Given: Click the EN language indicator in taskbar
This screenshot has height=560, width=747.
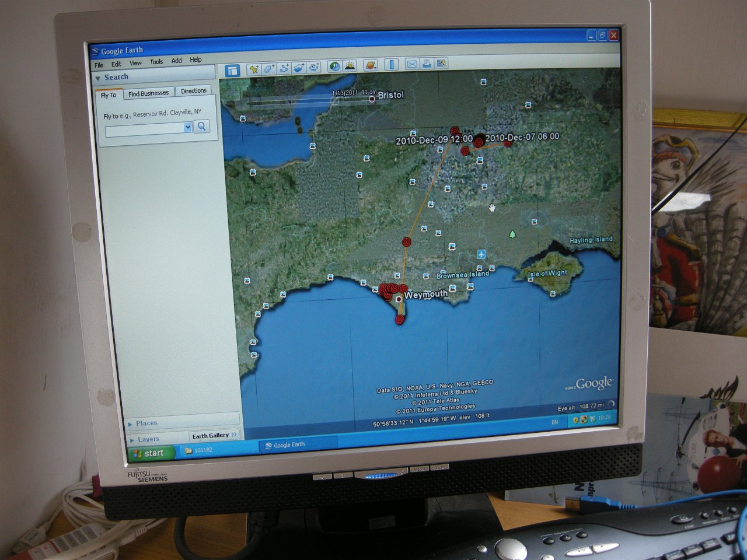Looking at the screenshot, I should coord(555,422).
